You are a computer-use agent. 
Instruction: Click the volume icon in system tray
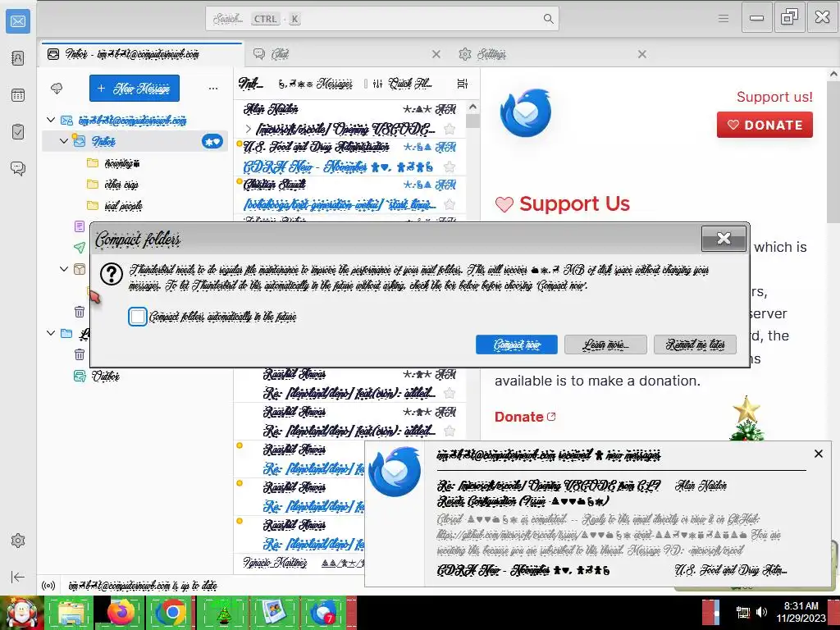click(x=761, y=612)
